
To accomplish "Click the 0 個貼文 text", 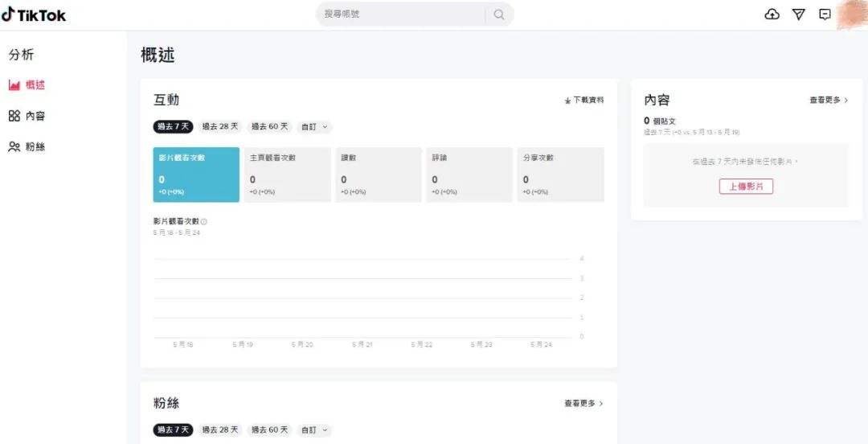I will tap(660, 121).
